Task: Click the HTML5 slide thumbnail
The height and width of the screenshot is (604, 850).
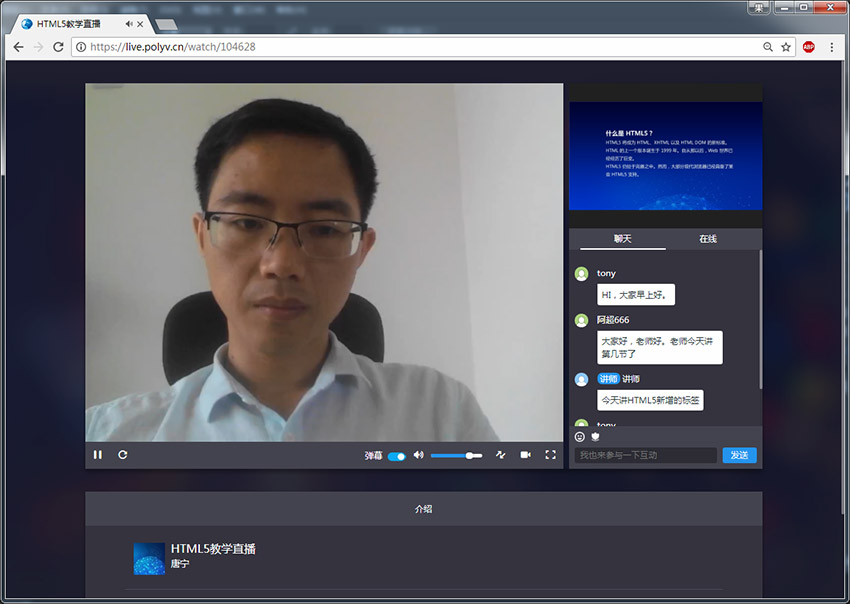Action: [665, 156]
